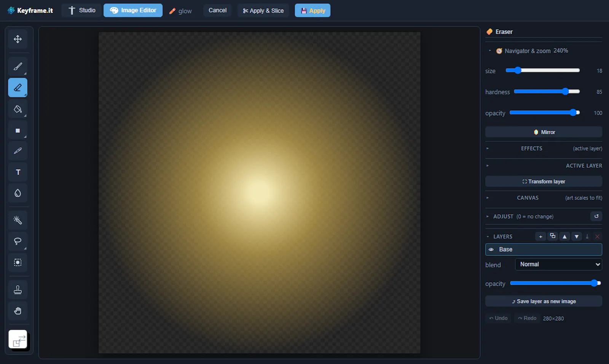This screenshot has height=364, width=609.
Task: Add a new layer with plus icon
Action: (x=540, y=237)
